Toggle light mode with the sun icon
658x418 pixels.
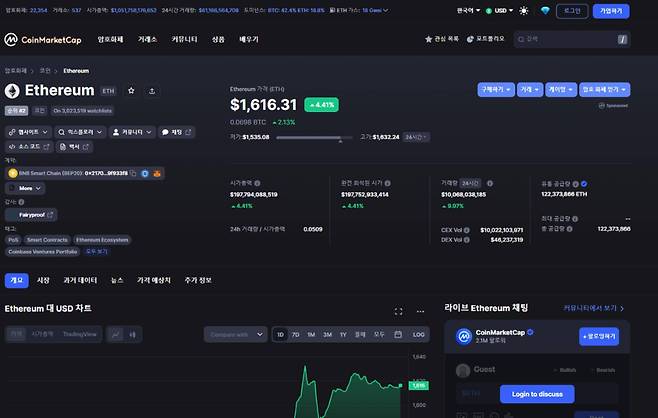pos(523,11)
